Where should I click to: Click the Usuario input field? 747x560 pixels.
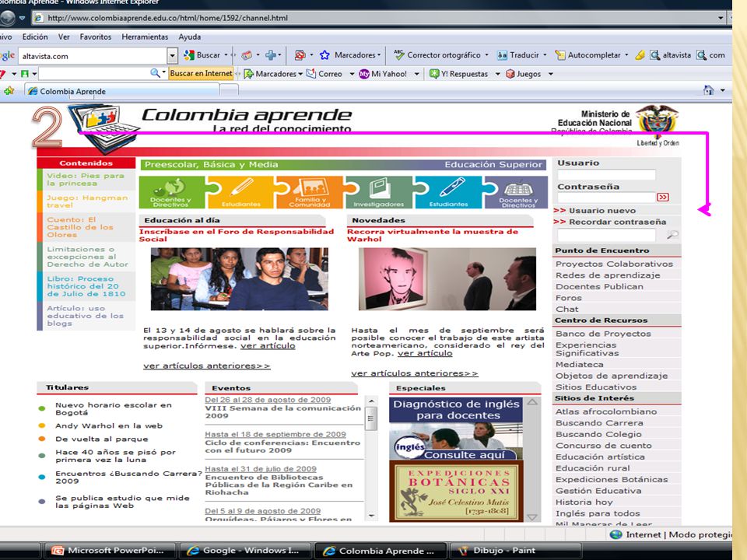click(x=606, y=175)
